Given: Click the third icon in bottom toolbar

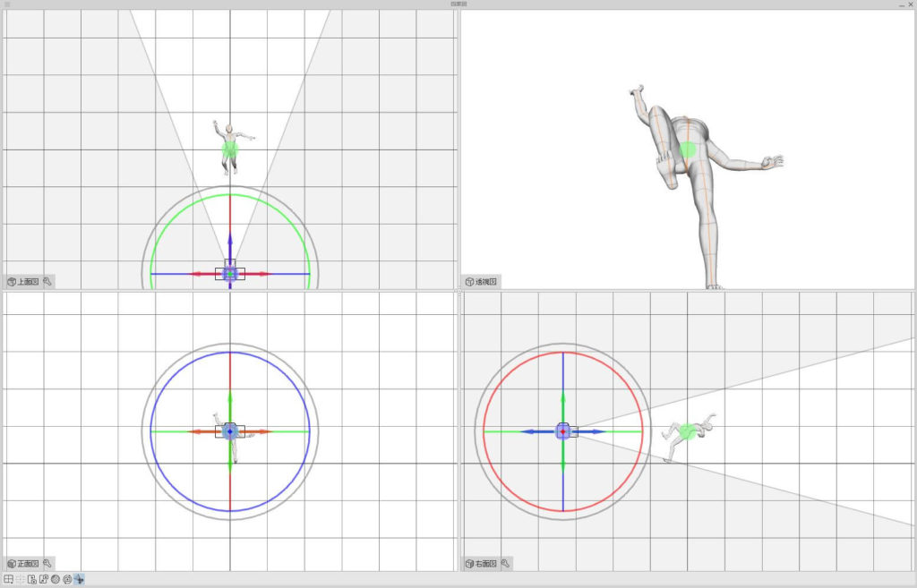Looking at the screenshot, I should coord(31,580).
